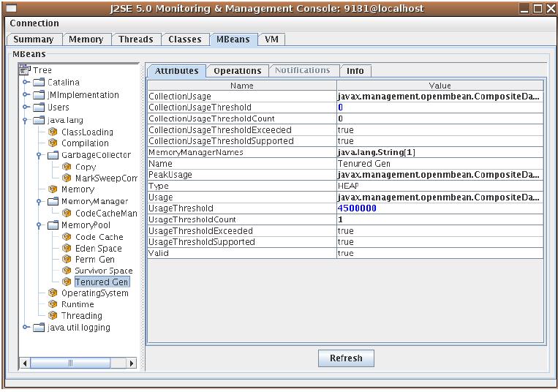This screenshot has height=392, width=558.
Task: Click the Threading MBean icon
Action: 53,316
